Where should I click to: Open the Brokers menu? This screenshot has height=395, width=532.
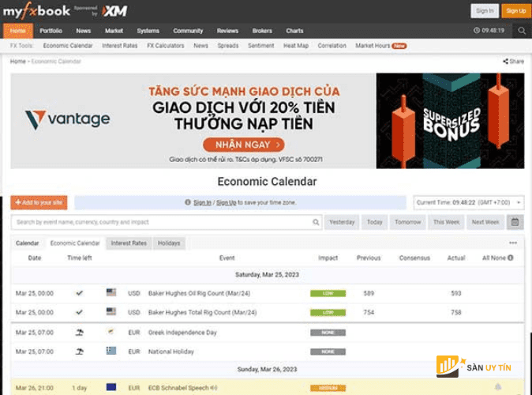click(x=262, y=31)
